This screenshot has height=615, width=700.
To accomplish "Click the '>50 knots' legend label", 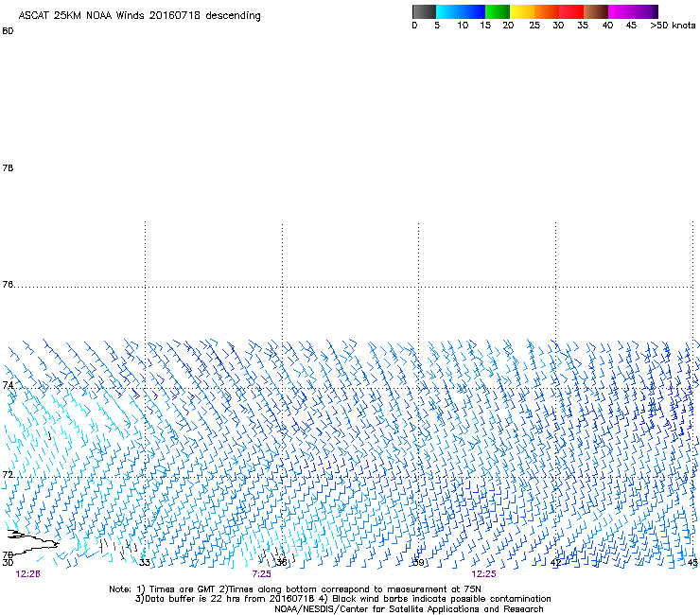I will pyautogui.click(x=673, y=26).
